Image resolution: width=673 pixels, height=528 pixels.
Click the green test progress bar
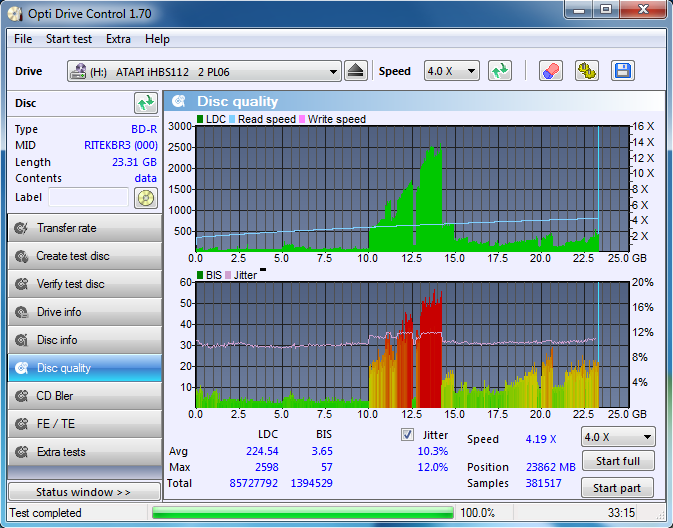click(x=303, y=513)
